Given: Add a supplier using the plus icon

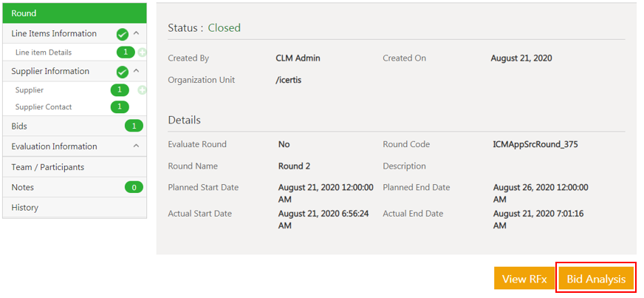Looking at the screenshot, I should 142,90.
